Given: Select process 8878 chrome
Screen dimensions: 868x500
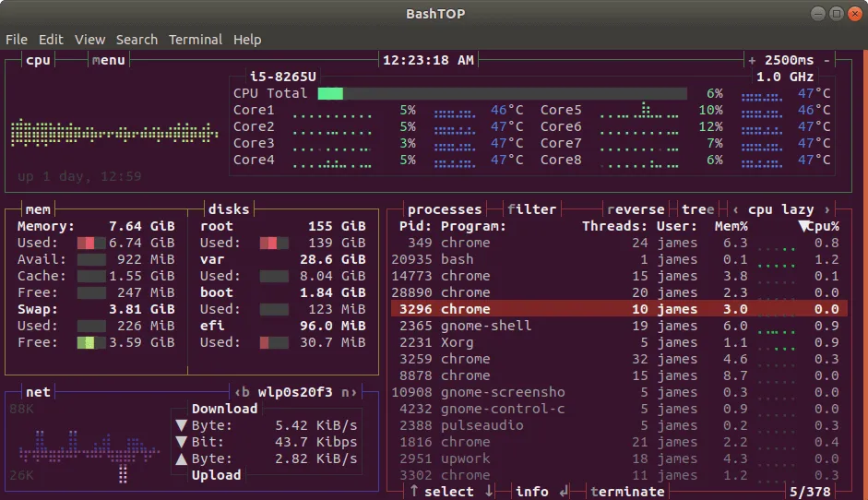Looking at the screenshot, I should [619, 375].
